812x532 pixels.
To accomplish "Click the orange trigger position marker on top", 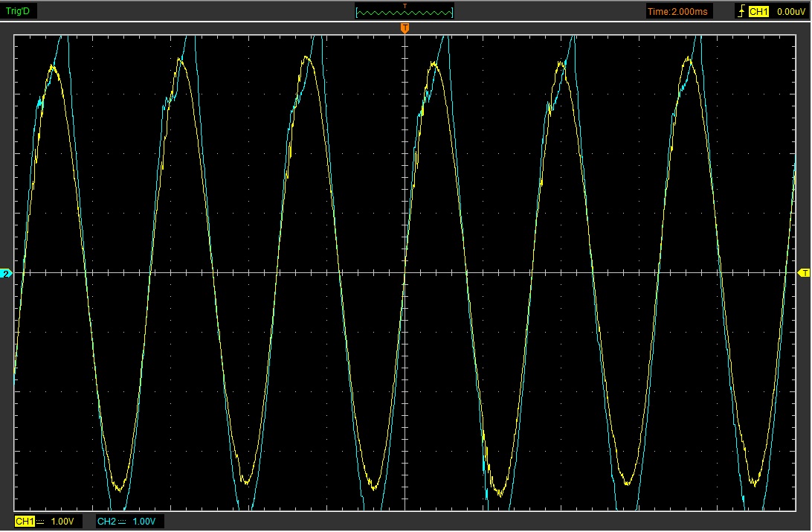I will click(405, 28).
